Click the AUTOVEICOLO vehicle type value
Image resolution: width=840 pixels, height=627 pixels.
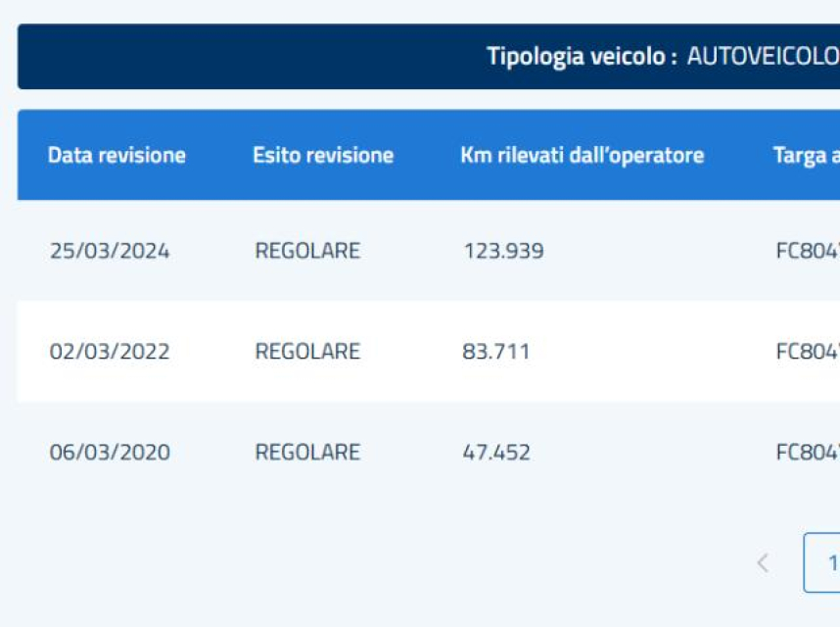[x=763, y=56]
